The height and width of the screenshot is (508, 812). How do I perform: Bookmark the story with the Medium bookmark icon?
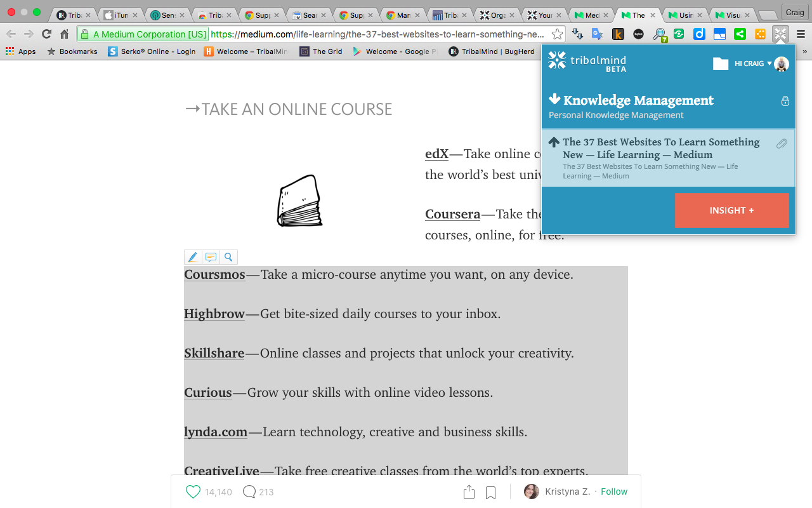pyautogui.click(x=490, y=492)
